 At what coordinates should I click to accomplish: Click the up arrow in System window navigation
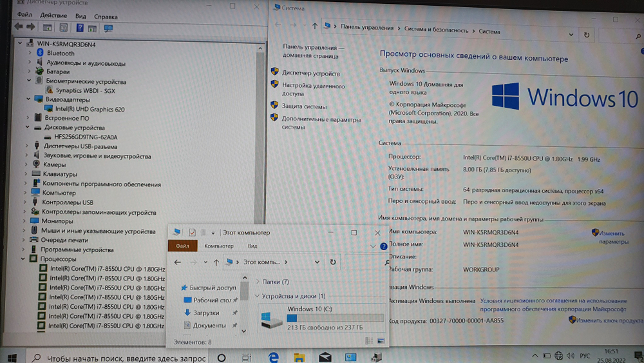(315, 26)
